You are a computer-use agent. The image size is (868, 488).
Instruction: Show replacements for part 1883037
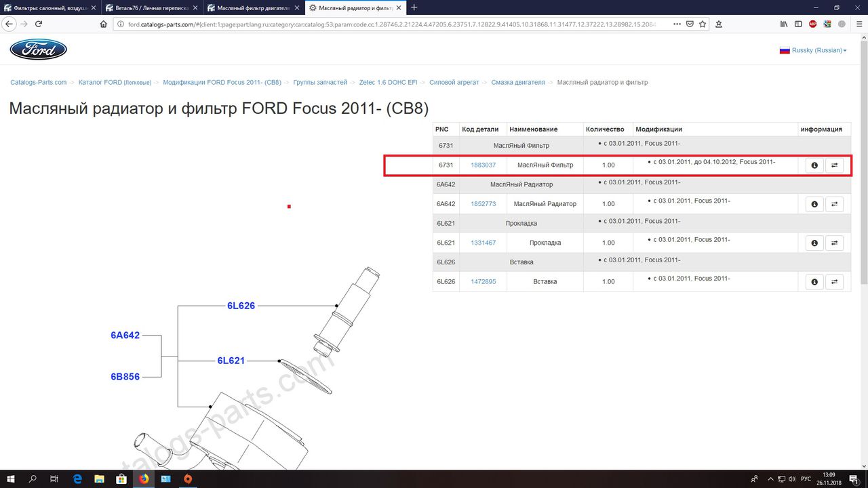(x=835, y=165)
